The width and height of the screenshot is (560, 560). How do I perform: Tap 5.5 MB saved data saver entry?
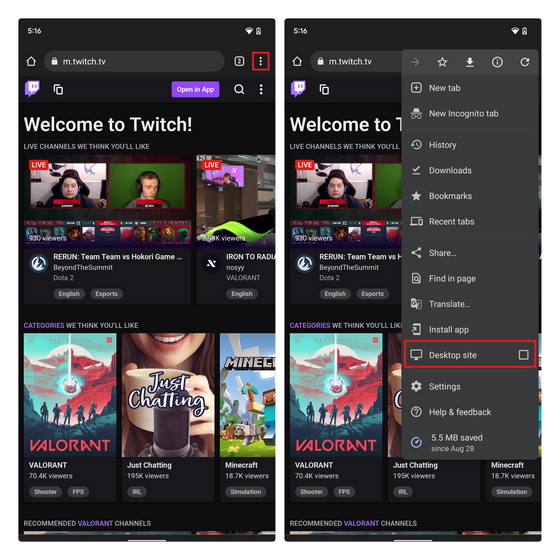(x=470, y=442)
